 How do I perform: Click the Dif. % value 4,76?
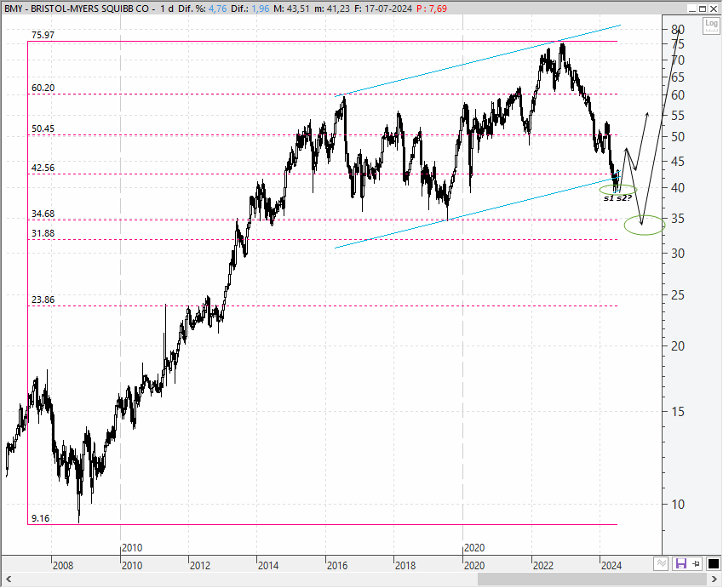(x=217, y=9)
